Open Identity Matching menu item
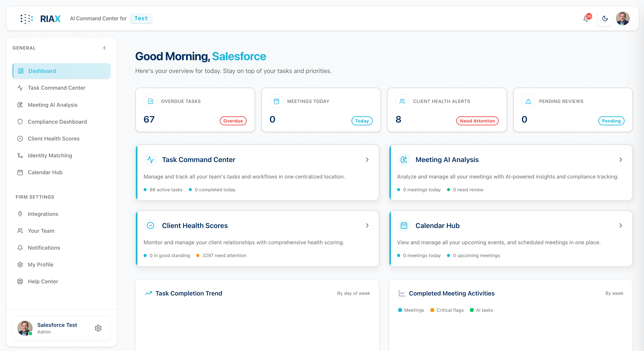Screen dimensions: 644x351 point(61,155)
